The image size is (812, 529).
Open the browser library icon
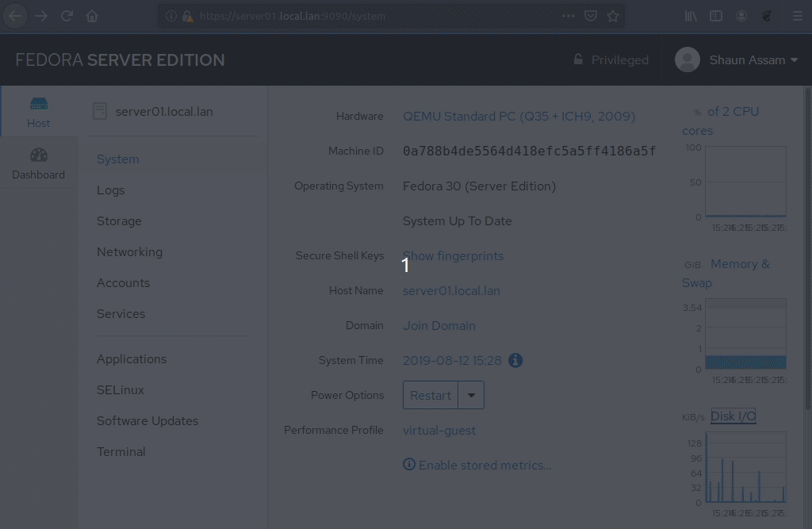pos(691,16)
